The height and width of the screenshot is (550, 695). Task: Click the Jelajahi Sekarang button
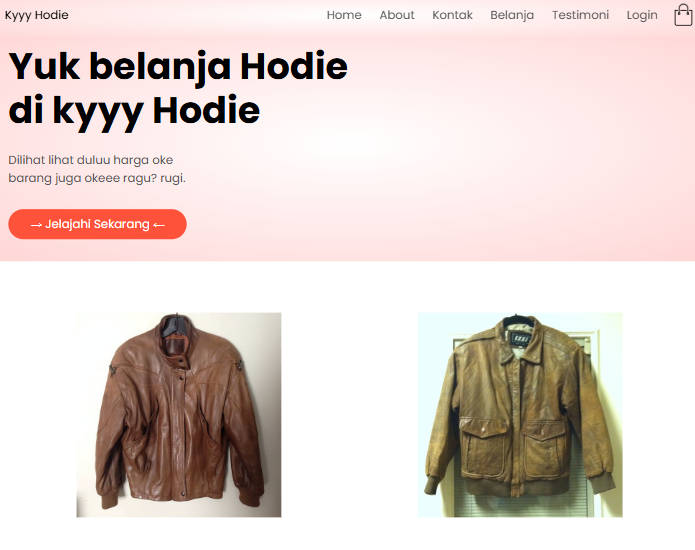98,224
